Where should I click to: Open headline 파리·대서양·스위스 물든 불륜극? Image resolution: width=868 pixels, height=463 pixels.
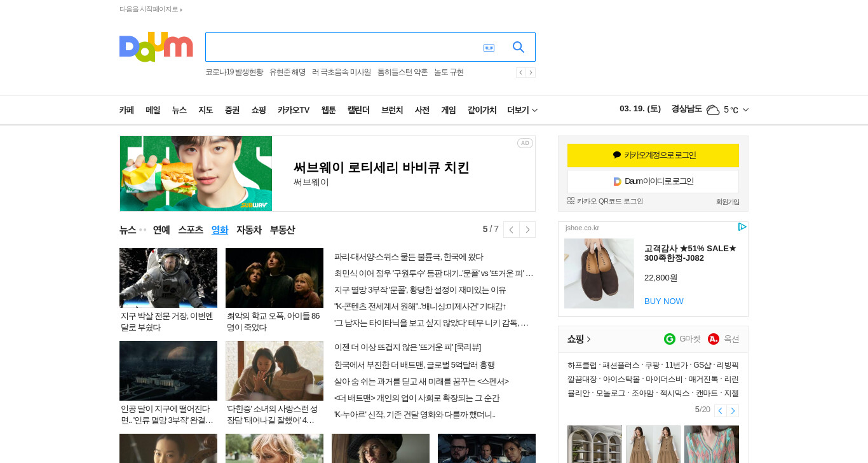[409, 257]
